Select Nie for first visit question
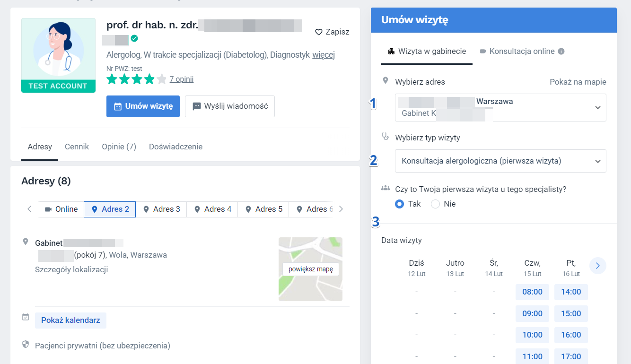Image resolution: width=631 pixels, height=364 pixels. click(434, 204)
